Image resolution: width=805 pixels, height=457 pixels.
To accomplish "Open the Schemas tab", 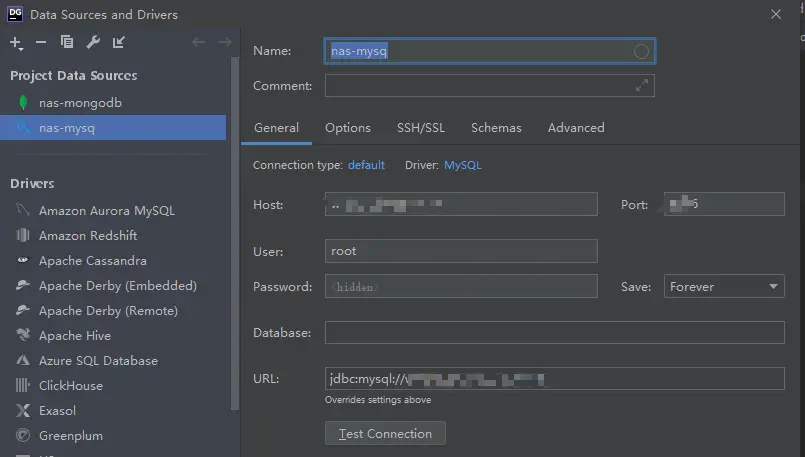I will pos(496,128).
